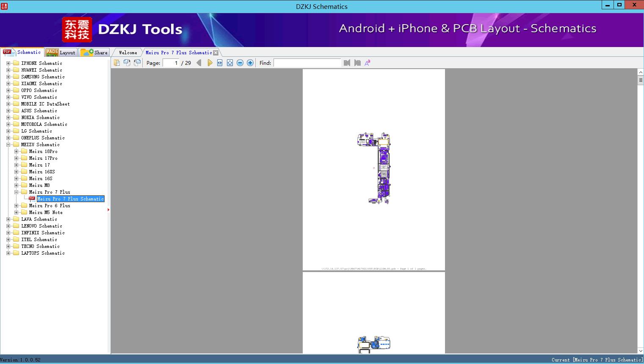This screenshot has width=644, height=364.
Task: Go to the next page with the yellow arrow
Action: [210, 63]
